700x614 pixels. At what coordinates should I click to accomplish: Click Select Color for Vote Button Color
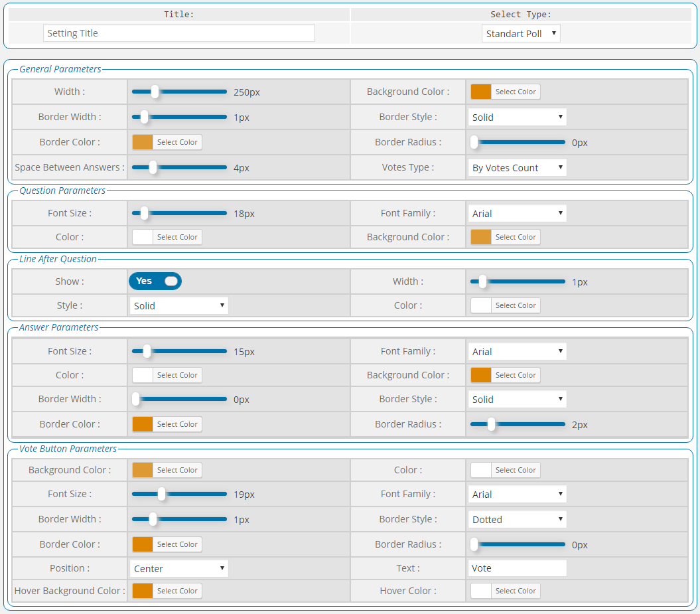tap(516, 470)
